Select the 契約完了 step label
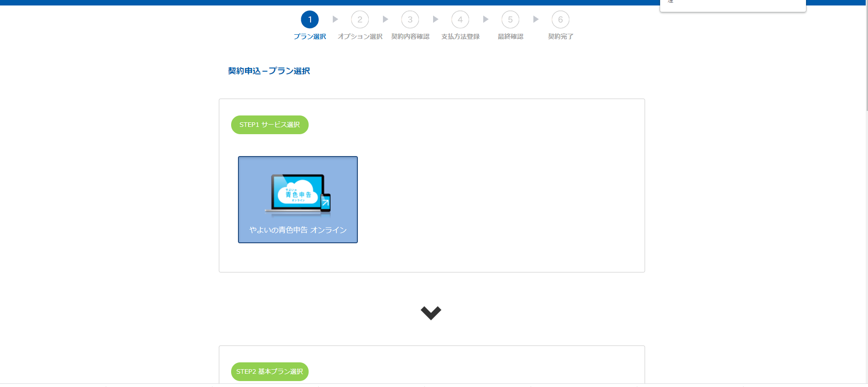The image size is (868, 387). tap(560, 37)
